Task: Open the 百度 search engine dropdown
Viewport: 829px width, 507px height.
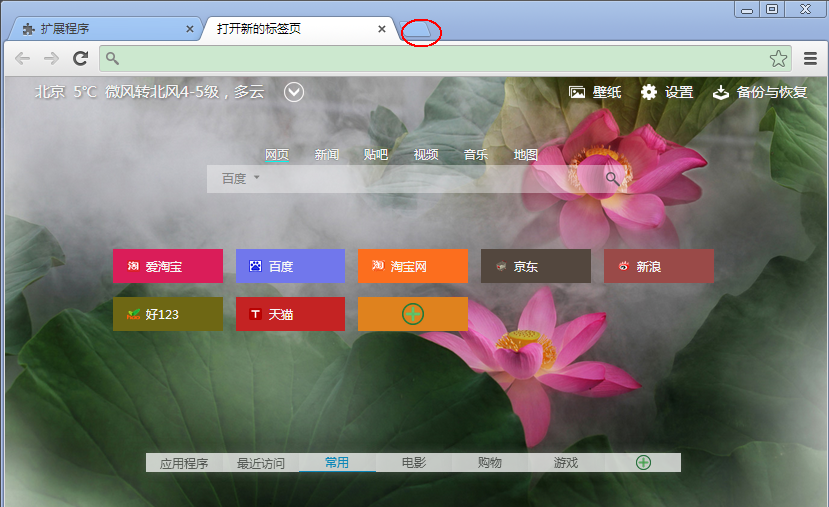Action: pyautogui.click(x=241, y=178)
